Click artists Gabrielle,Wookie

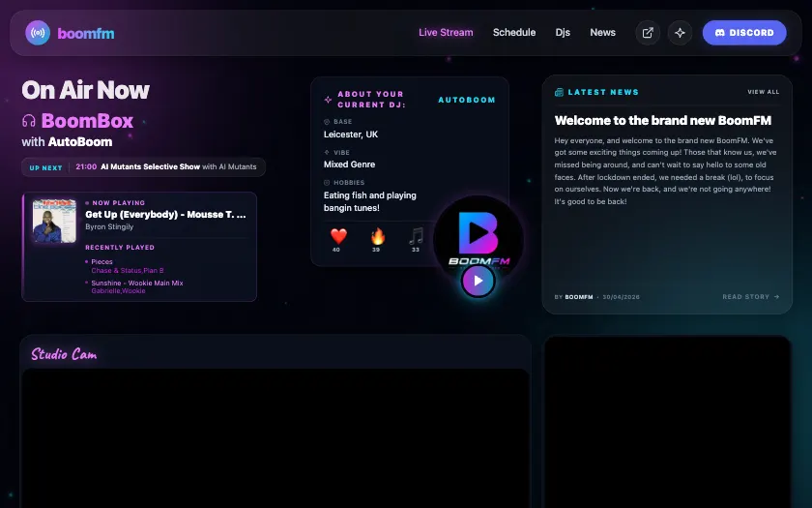coord(118,291)
